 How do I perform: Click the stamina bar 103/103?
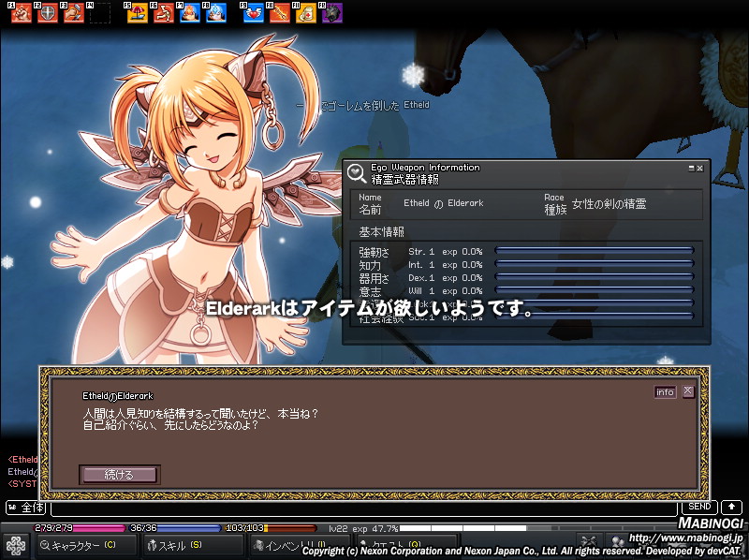click(x=271, y=528)
